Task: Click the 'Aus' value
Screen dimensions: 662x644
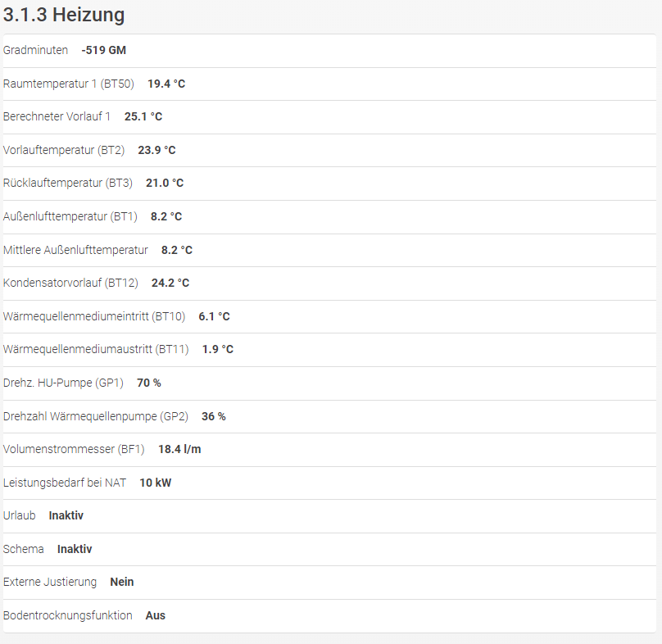Action: pyautogui.click(x=156, y=615)
